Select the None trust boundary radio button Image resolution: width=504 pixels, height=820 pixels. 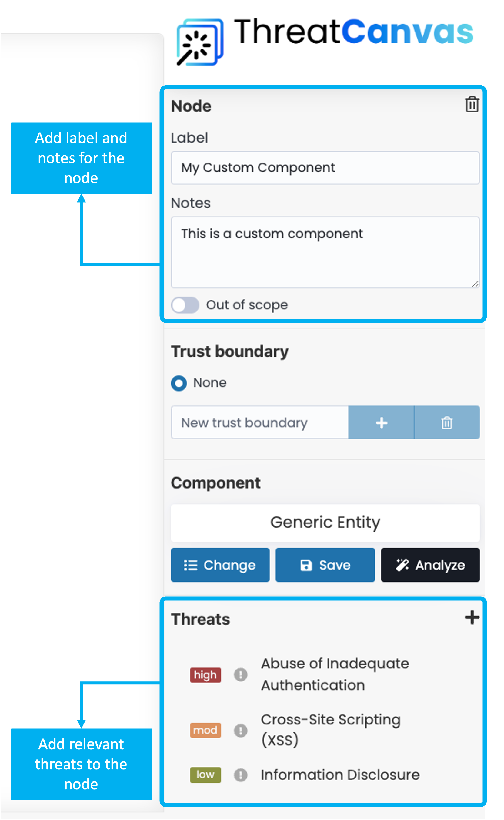coord(179,383)
